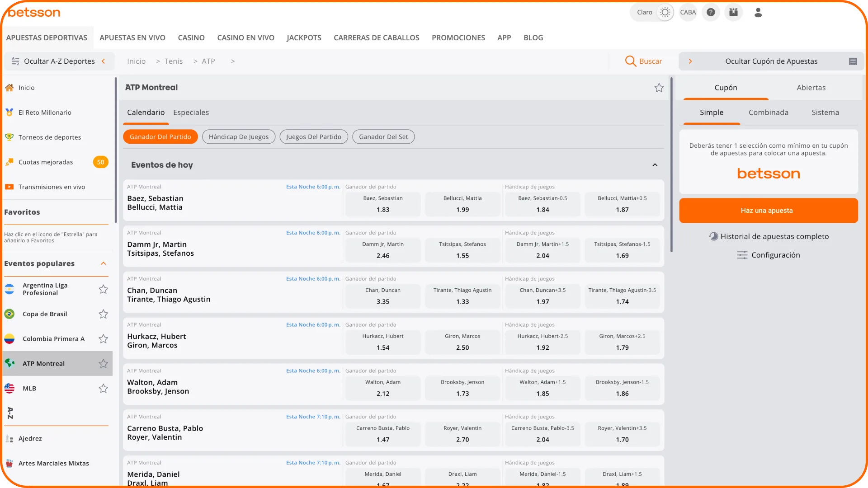Select Ganador Del Partido filter
Viewport: 868px width, 488px height.
tap(160, 137)
